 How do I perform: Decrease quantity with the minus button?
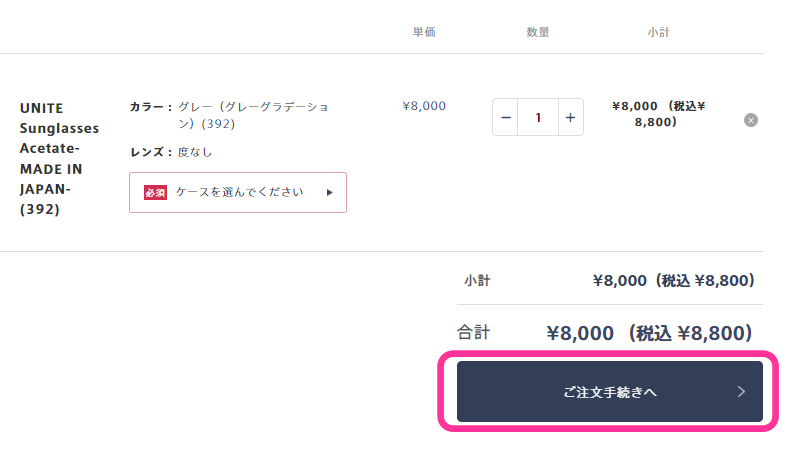click(505, 117)
